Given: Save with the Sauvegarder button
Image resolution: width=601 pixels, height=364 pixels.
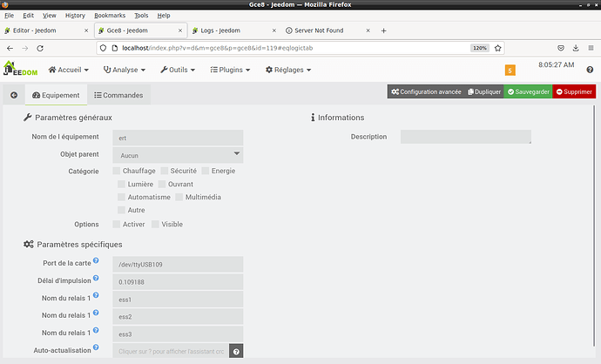Looking at the screenshot, I should pyautogui.click(x=528, y=92).
